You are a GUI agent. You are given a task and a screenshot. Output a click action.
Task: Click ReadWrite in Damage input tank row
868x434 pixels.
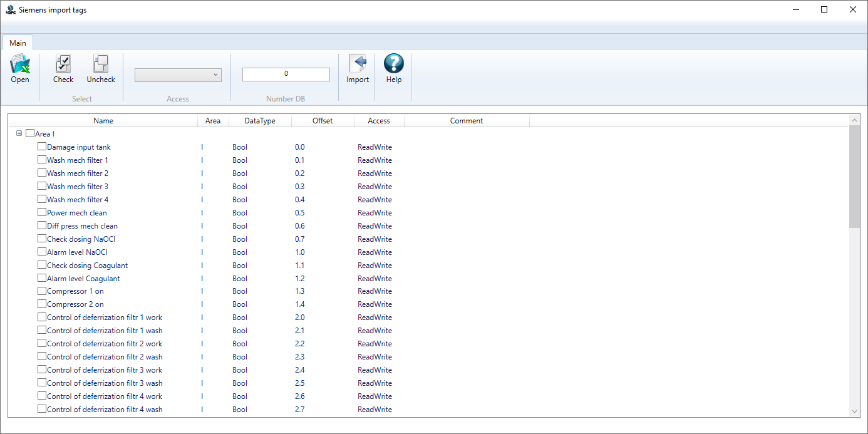(x=375, y=147)
